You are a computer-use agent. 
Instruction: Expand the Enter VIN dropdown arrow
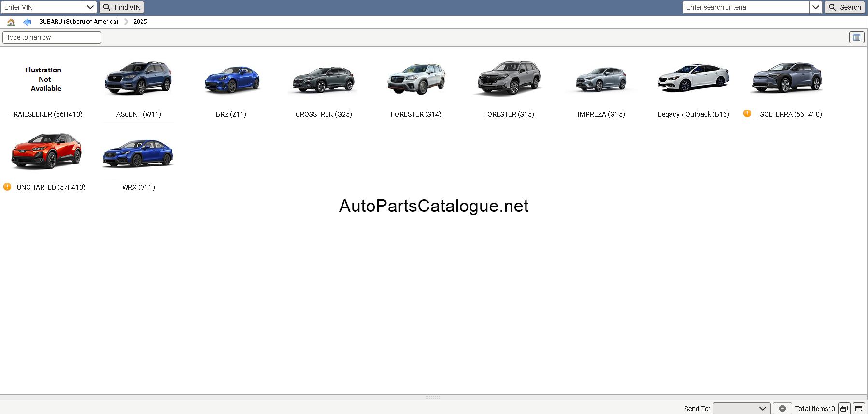pyautogui.click(x=90, y=7)
